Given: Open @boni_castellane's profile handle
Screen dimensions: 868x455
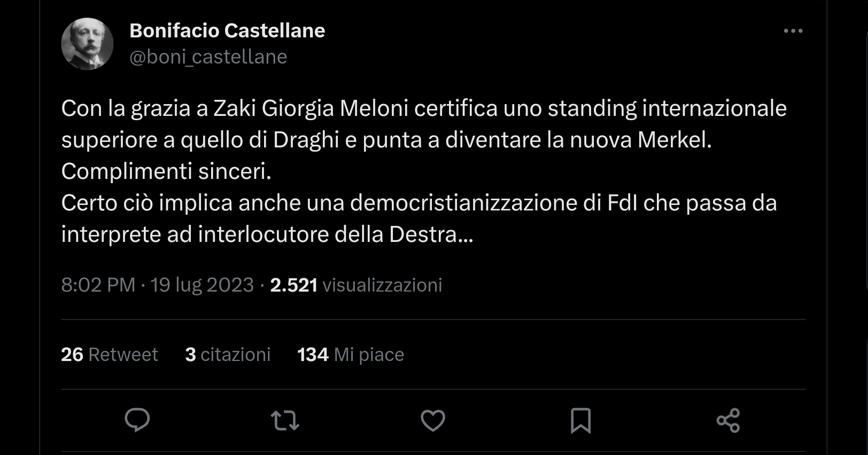Looking at the screenshot, I should point(208,56).
